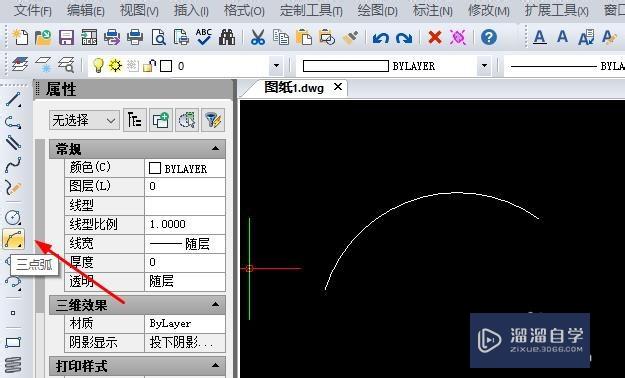Close the 图纸1.dwg tab

(x=338, y=87)
